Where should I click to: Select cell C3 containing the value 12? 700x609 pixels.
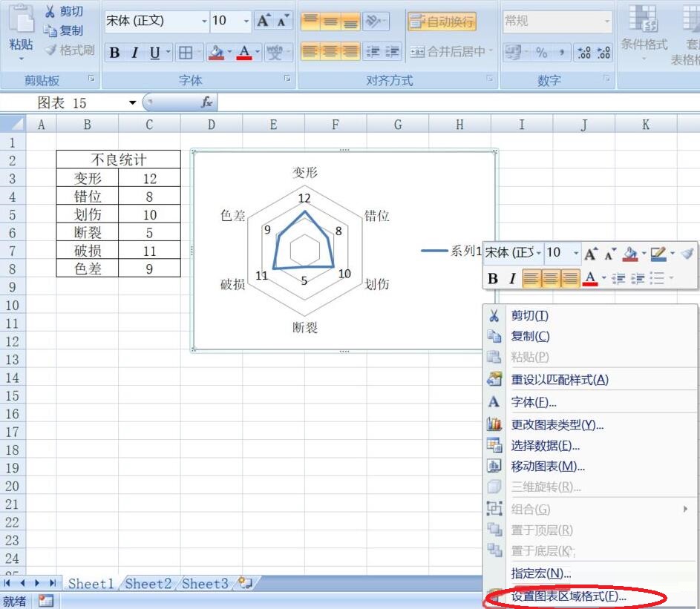149,178
